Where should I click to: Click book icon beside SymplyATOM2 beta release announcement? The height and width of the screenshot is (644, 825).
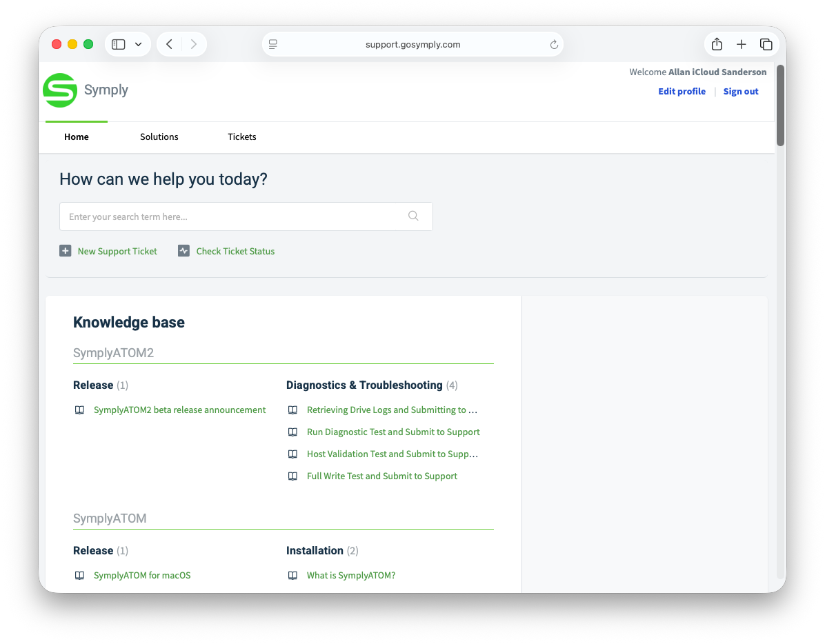[x=79, y=410]
